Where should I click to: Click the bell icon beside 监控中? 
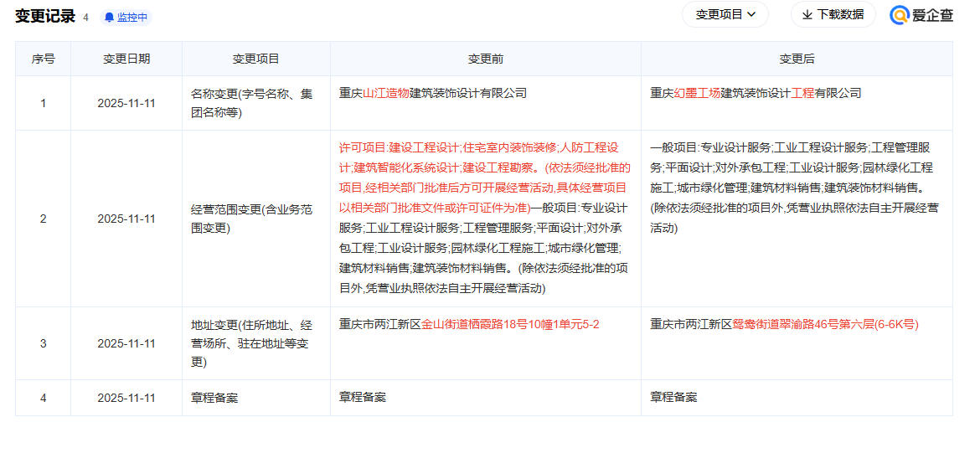click(x=110, y=18)
